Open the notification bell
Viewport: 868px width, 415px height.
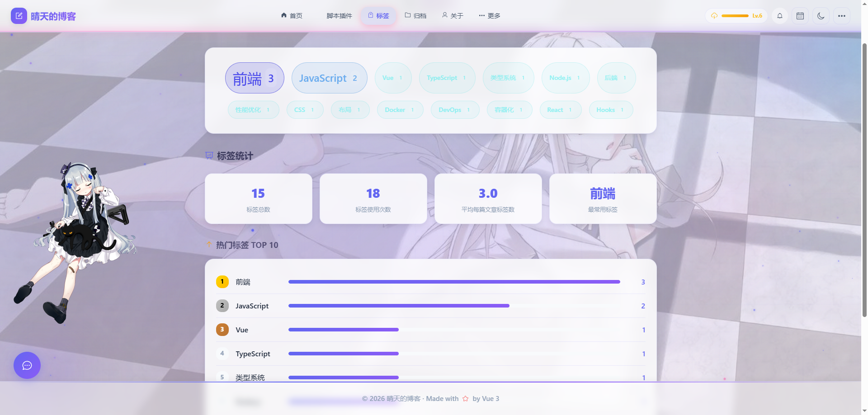coord(780,16)
